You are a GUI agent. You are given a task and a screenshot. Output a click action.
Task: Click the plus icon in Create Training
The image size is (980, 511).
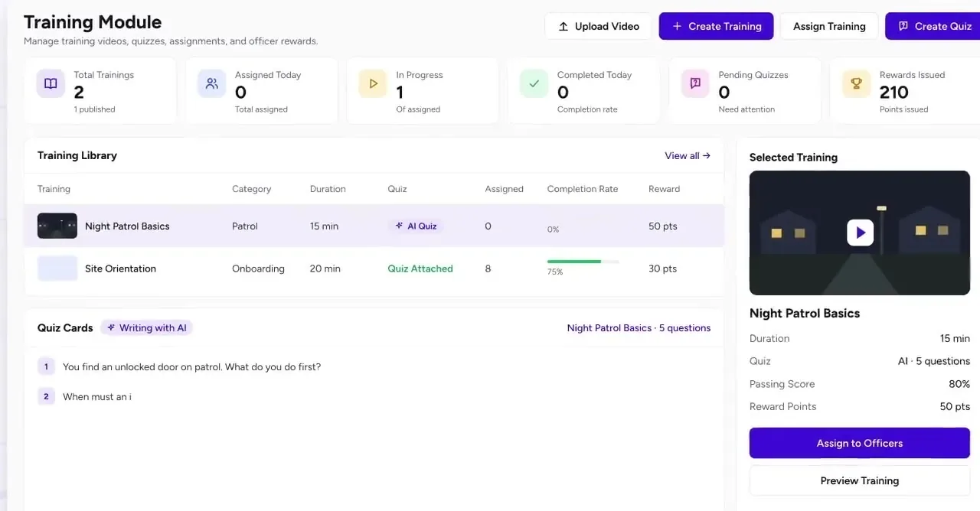(x=677, y=26)
